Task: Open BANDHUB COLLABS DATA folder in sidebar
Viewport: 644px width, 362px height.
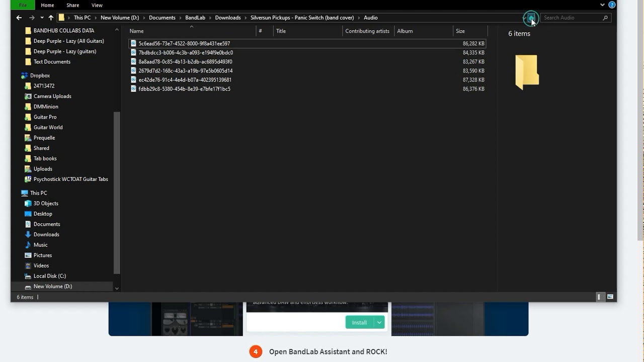Action: [64, 31]
